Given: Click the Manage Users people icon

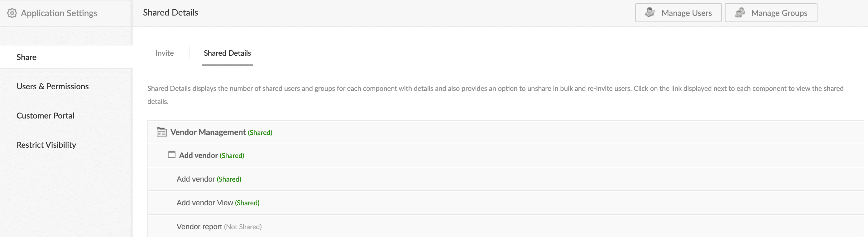Looking at the screenshot, I should point(650,12).
